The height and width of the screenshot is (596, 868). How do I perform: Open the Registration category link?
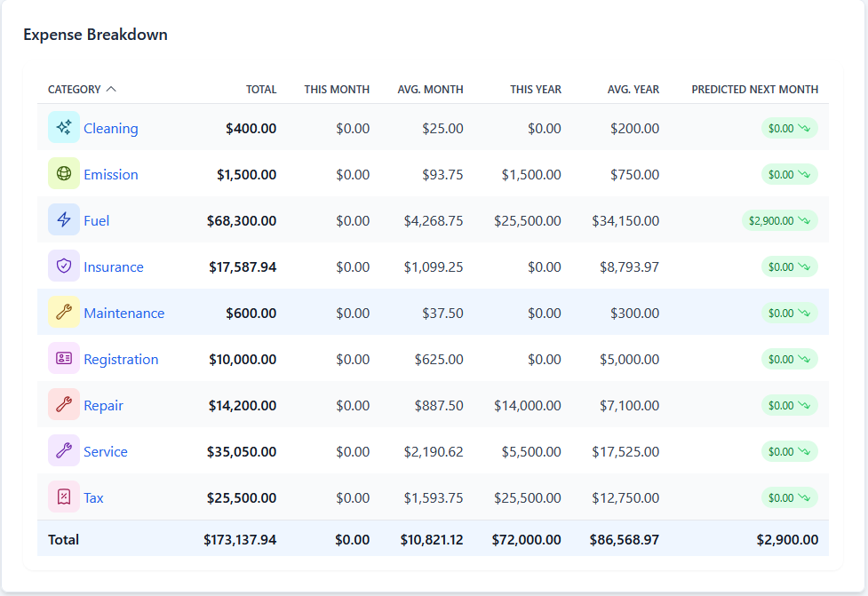click(x=121, y=359)
